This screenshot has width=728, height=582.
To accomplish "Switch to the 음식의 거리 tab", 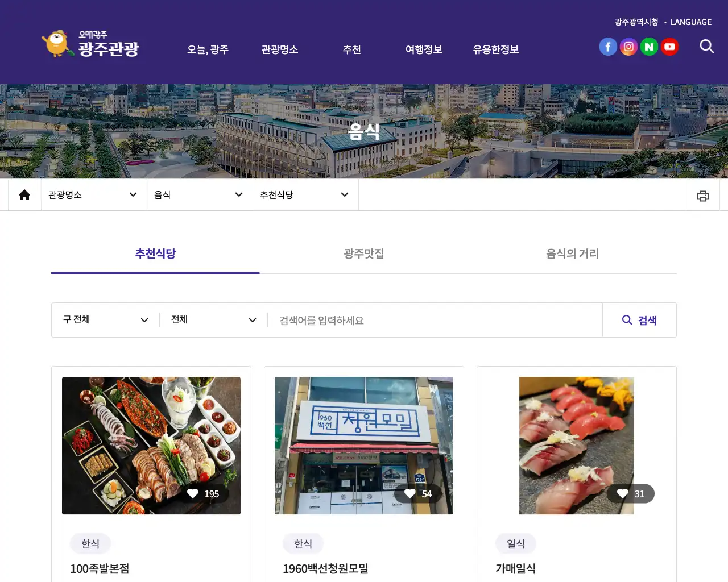I will [x=572, y=253].
